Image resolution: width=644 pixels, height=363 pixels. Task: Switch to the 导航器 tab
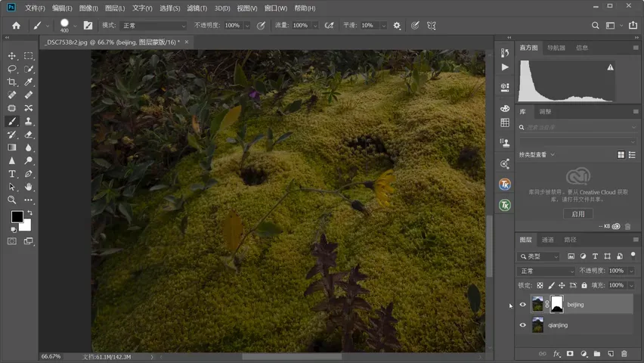click(556, 48)
